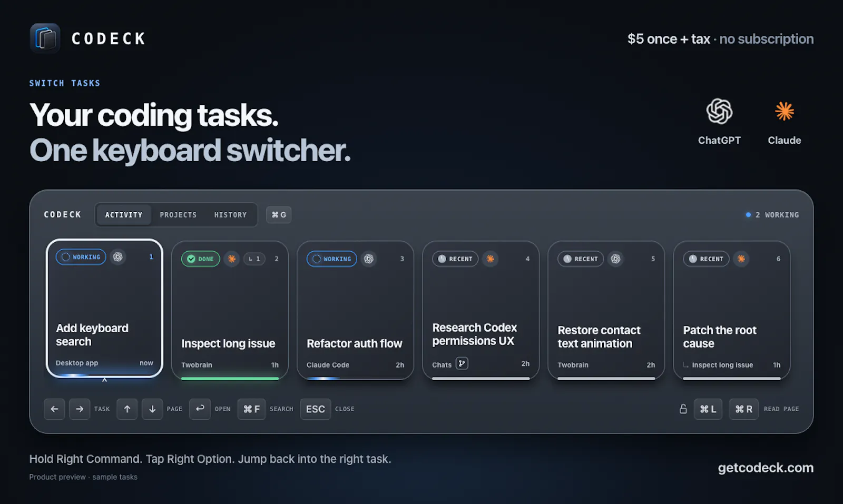This screenshot has height=504, width=843.
Task: Switch to the Activity tab
Action: click(x=124, y=215)
